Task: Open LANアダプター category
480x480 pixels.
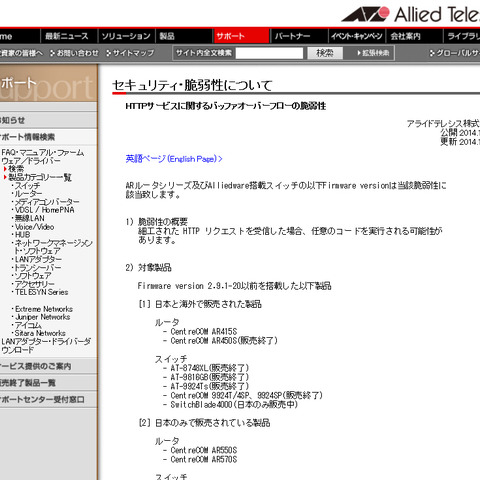Action: (38, 259)
